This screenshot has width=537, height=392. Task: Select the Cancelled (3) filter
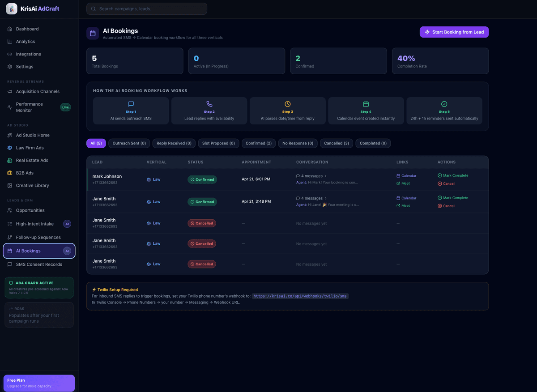coord(337,143)
